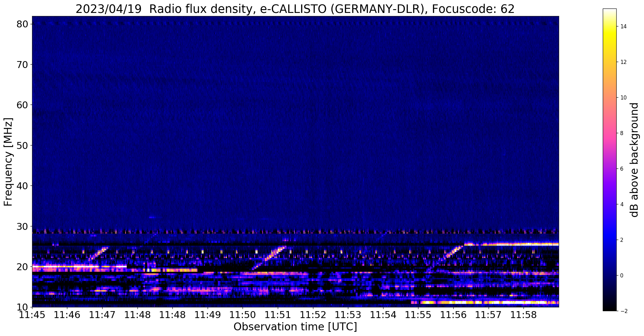Click the 11:46 time tick label
644x336 pixels.
[67, 315]
